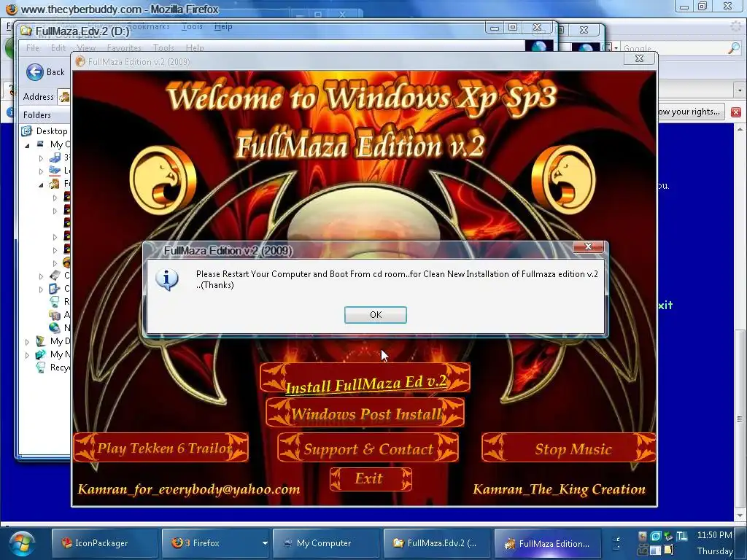
Task: Click the right golden eagle emblem
Action: click(x=564, y=179)
